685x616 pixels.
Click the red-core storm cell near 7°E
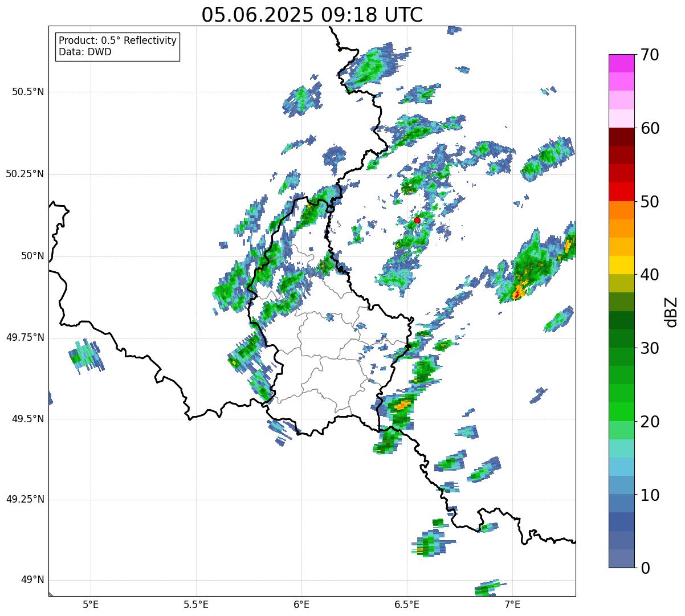517,294
